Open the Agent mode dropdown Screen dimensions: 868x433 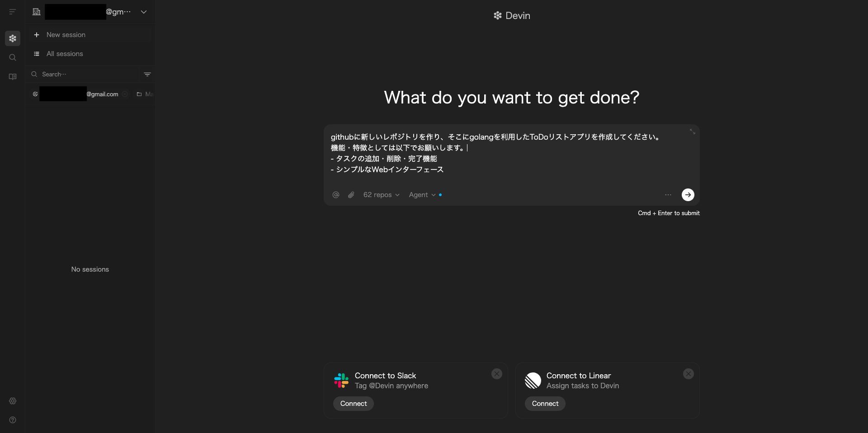coord(422,195)
